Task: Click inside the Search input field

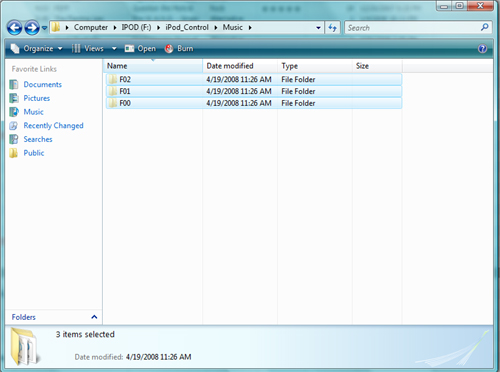Action: point(412,28)
